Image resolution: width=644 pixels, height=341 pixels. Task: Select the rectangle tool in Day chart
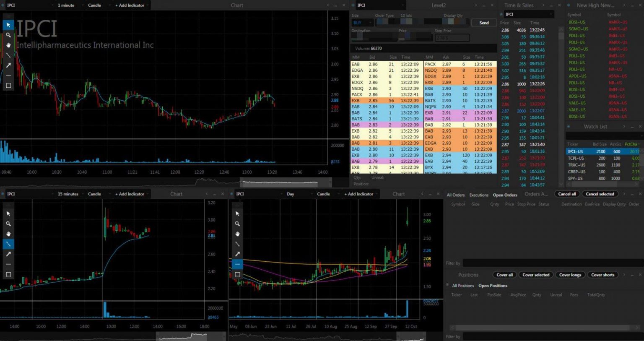[237, 274]
